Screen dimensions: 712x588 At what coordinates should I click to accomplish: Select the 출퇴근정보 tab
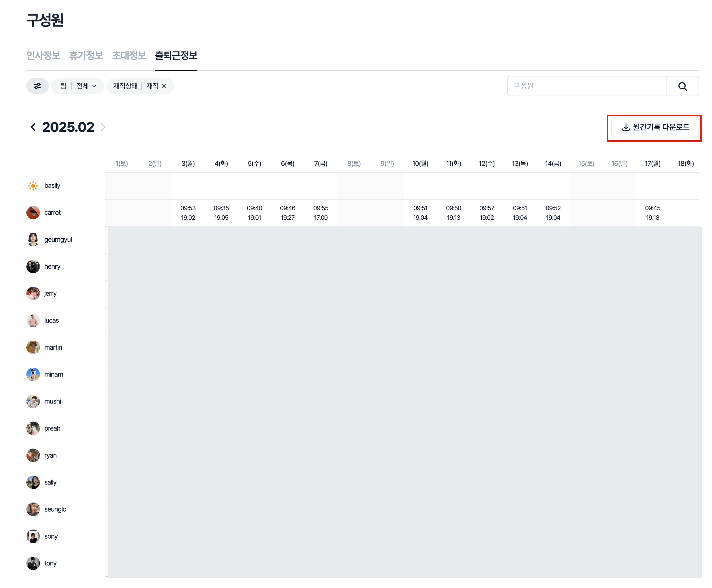click(x=176, y=55)
